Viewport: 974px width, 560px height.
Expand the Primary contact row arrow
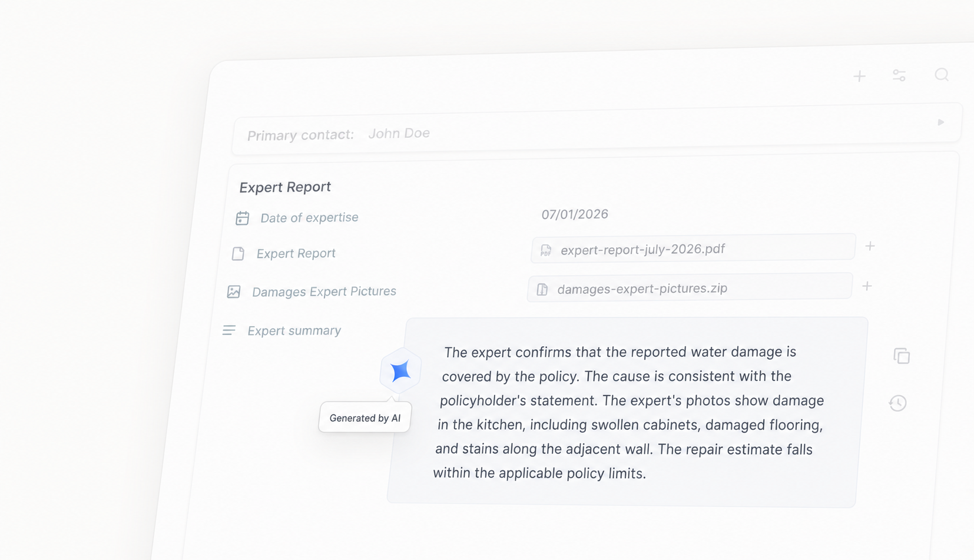pyautogui.click(x=941, y=122)
